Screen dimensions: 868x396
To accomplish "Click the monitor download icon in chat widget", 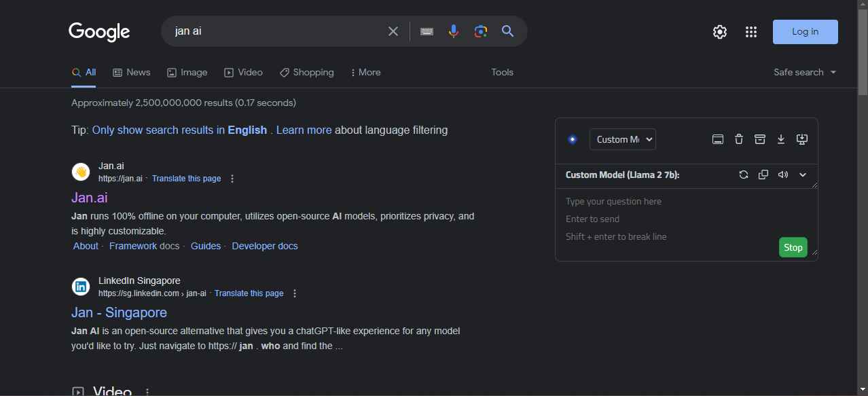I will coord(802,139).
